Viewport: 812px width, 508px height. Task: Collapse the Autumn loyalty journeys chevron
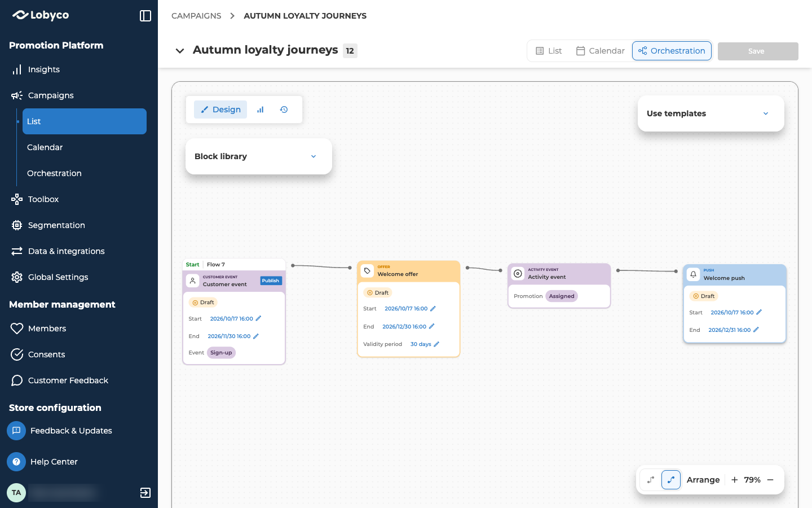180,51
